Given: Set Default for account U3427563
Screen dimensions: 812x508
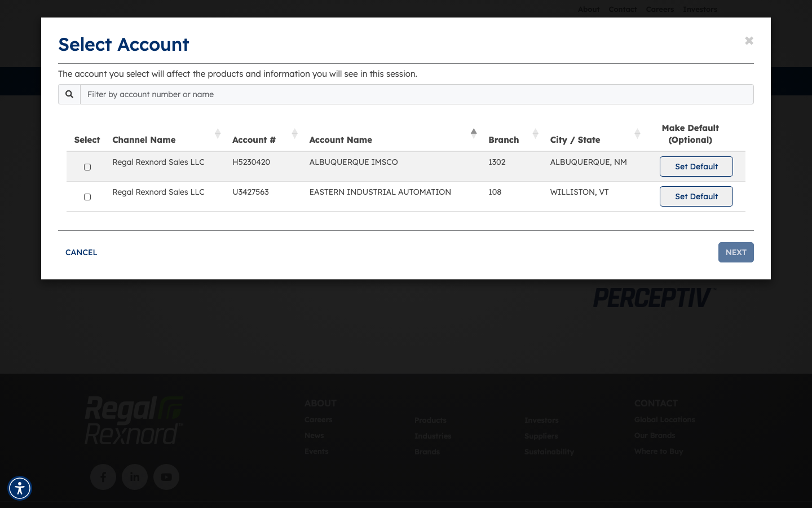Looking at the screenshot, I should 696,196.
